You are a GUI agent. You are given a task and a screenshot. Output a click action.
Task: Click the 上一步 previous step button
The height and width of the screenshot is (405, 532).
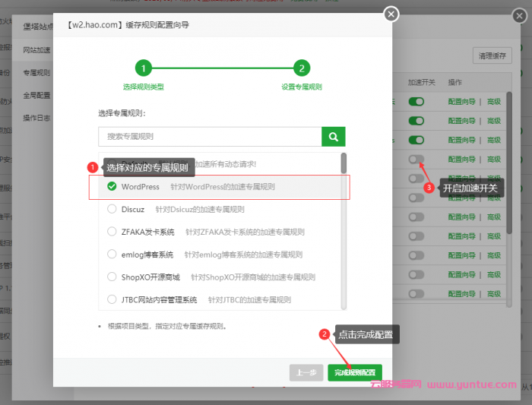(x=306, y=372)
